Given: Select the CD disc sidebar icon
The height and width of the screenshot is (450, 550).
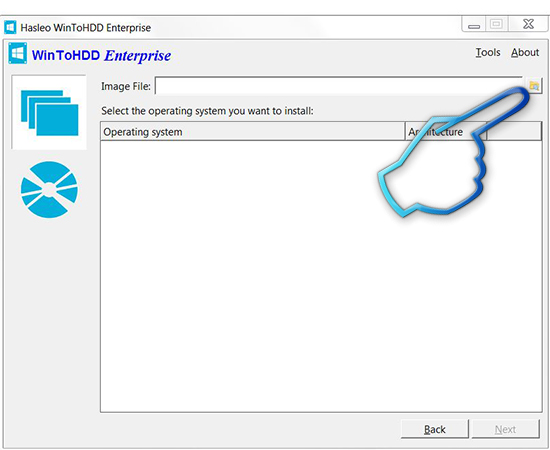Looking at the screenshot, I should [49, 189].
